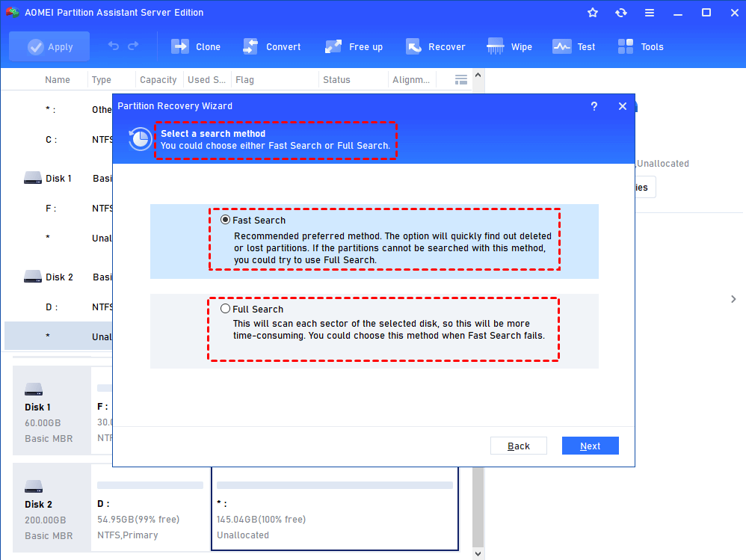Click the Fast Search description text

click(x=392, y=248)
